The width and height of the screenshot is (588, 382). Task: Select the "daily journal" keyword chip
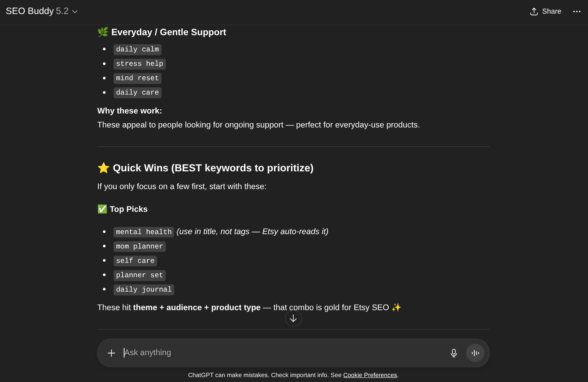tap(143, 289)
